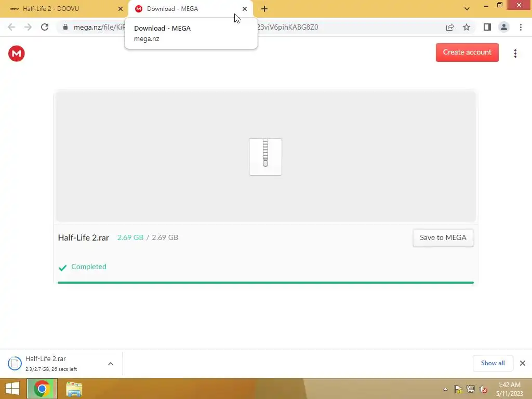Click Show all downloads button
The image size is (532, 399).
tap(493, 363)
